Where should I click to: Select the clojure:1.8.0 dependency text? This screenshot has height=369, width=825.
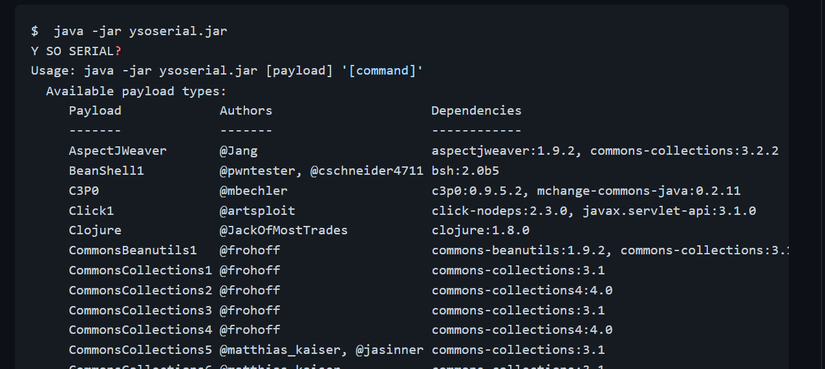click(480, 231)
